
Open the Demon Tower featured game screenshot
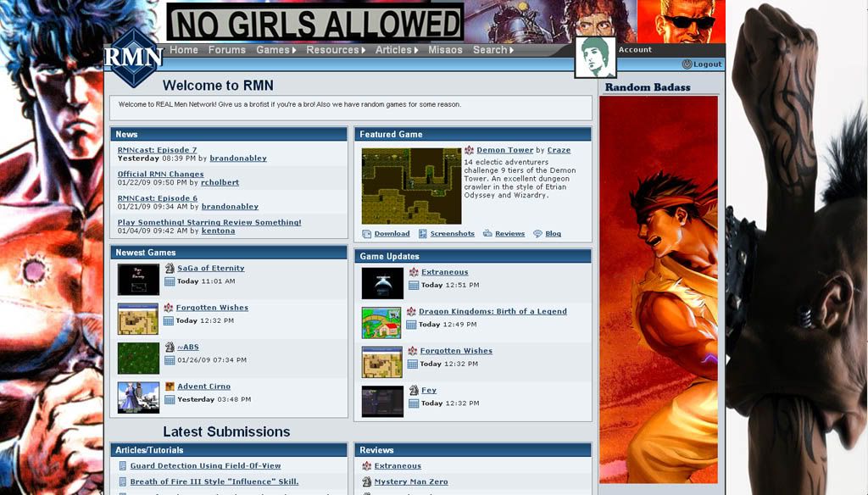[411, 186]
